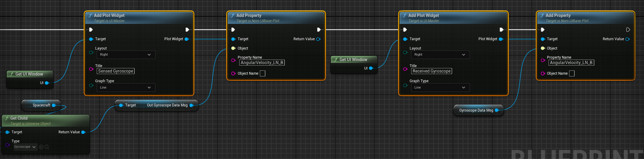The width and height of the screenshot is (644, 159).
Task: Click the Gyroscope Data Msg variable output pin
Action: pyautogui.click(x=497, y=110)
